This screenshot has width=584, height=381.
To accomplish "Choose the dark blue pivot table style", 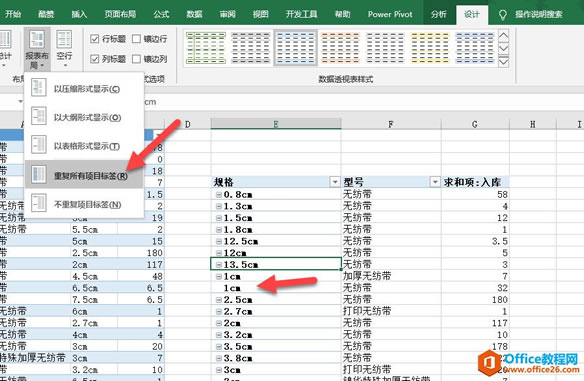I will 474,48.
